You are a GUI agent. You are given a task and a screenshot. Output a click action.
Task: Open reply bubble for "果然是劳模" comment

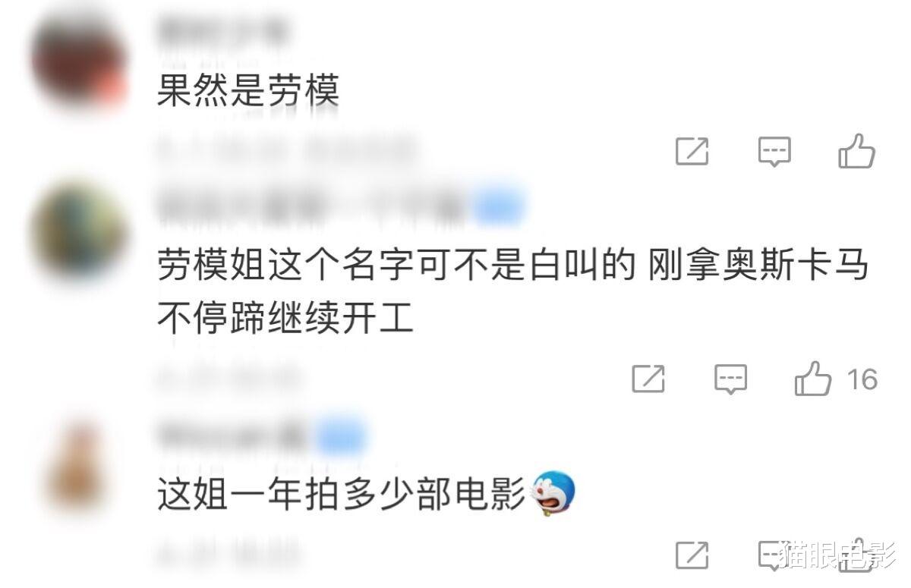pyautogui.click(x=774, y=153)
